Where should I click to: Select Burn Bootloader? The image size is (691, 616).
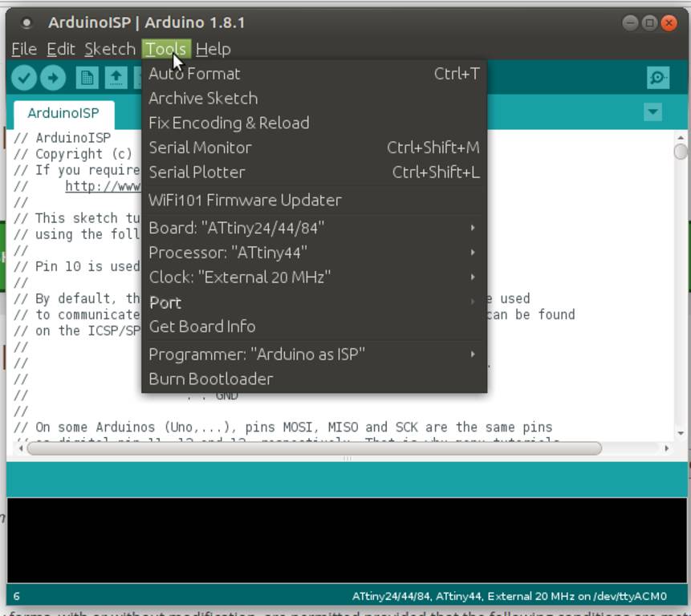pyautogui.click(x=315, y=379)
